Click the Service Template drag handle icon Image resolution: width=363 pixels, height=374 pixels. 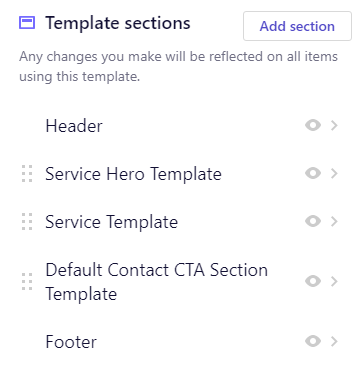pos(27,222)
